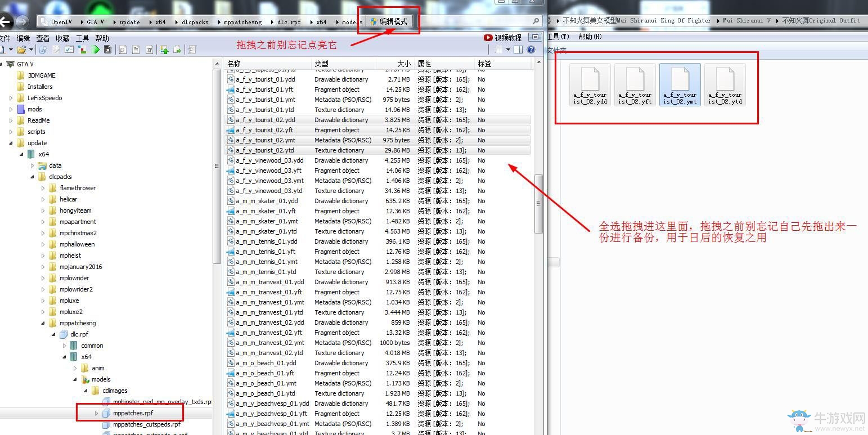Expand the flamethrower folder node
Image resolution: width=868 pixels, height=435 pixels.
click(x=43, y=188)
